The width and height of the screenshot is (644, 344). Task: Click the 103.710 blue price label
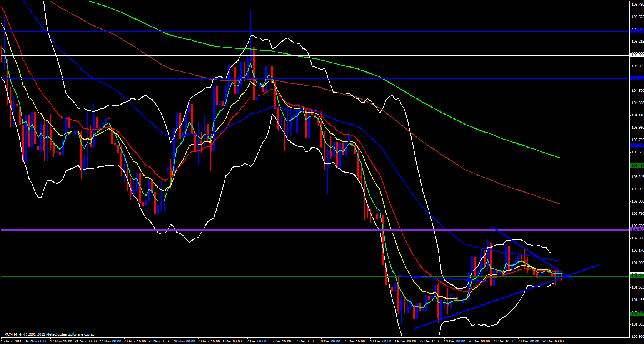pyautogui.click(x=637, y=145)
